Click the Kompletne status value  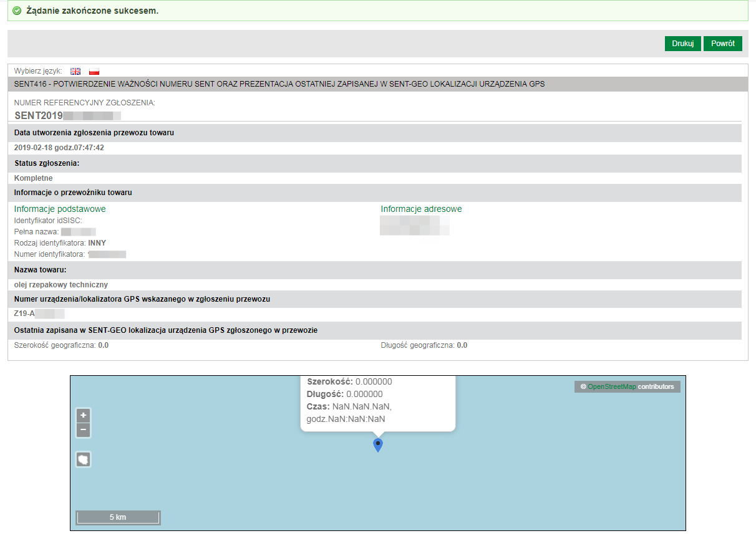[x=33, y=178]
